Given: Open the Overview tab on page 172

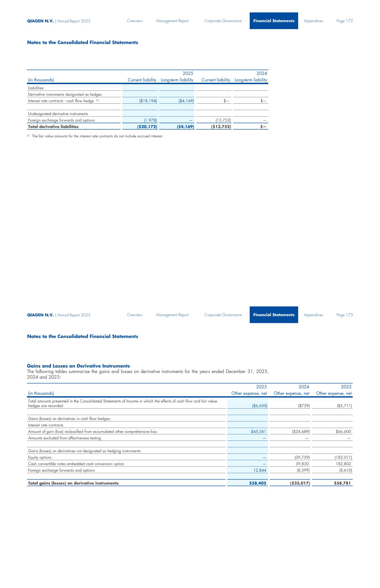Looking at the screenshot, I should (x=134, y=21).
